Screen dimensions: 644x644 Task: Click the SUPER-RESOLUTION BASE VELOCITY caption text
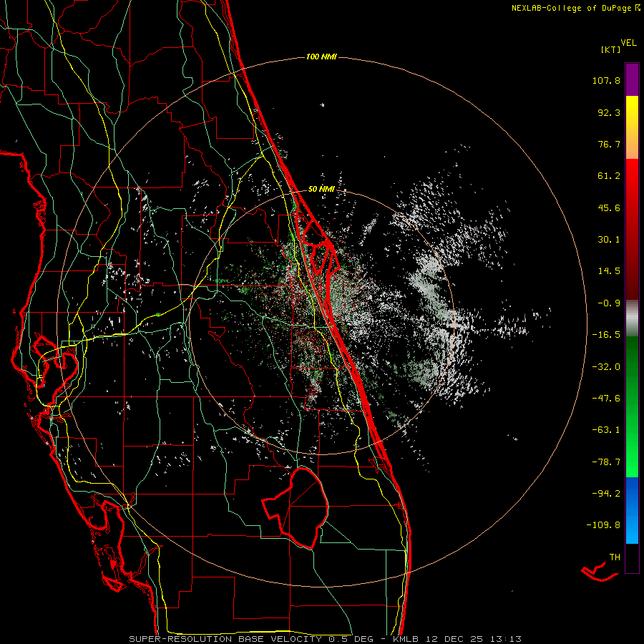pyautogui.click(x=225, y=639)
